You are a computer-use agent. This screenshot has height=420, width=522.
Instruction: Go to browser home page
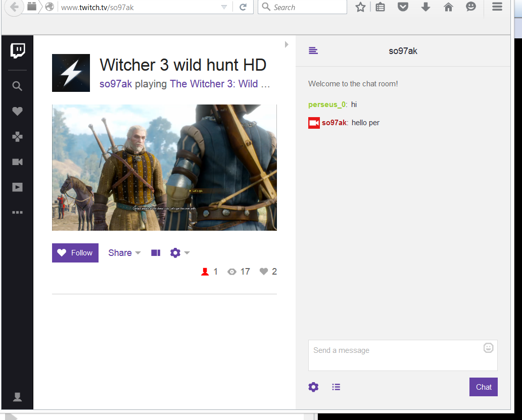pos(448,7)
